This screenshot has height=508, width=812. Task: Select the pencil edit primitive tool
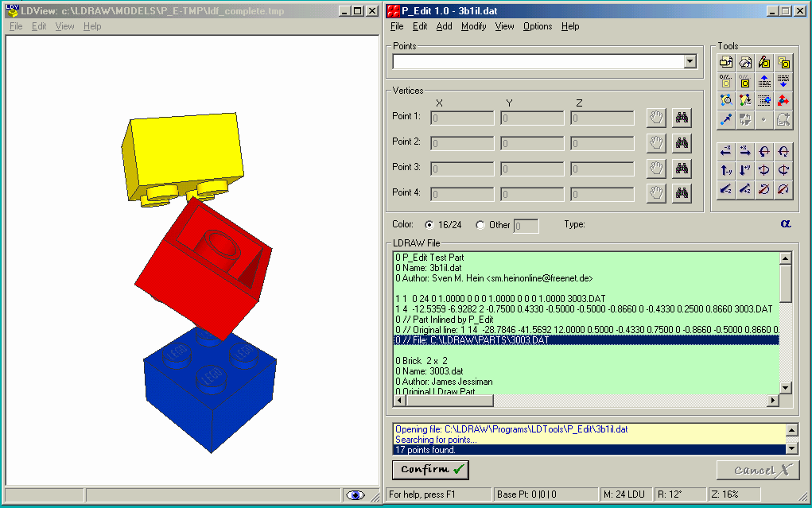pyautogui.click(x=763, y=63)
